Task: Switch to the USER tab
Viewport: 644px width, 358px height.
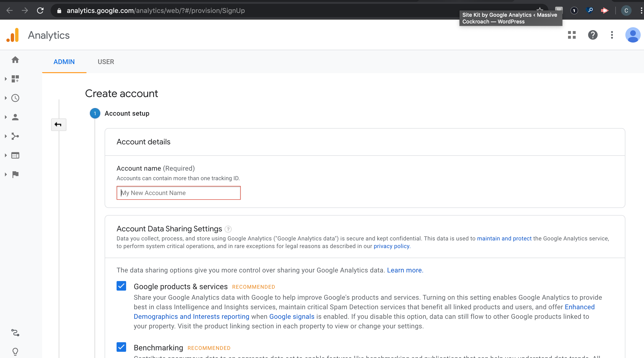Action: [x=106, y=62]
